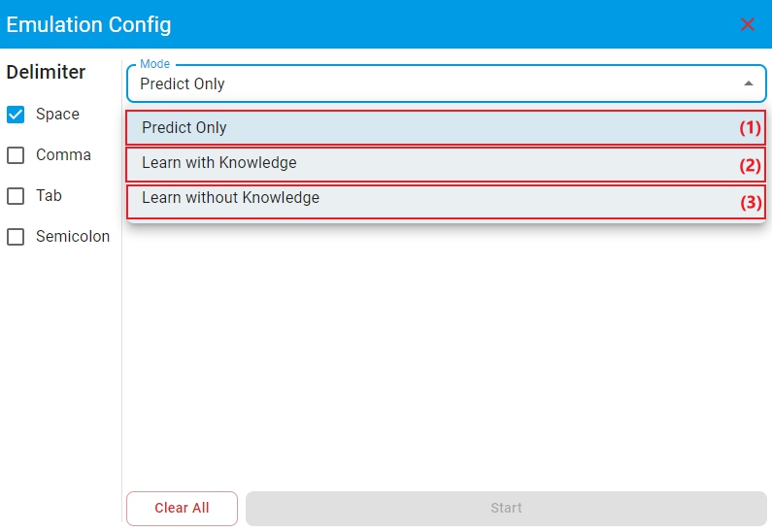Click the Emulation Config title text
The width and height of the screenshot is (772, 532).
click(88, 24)
